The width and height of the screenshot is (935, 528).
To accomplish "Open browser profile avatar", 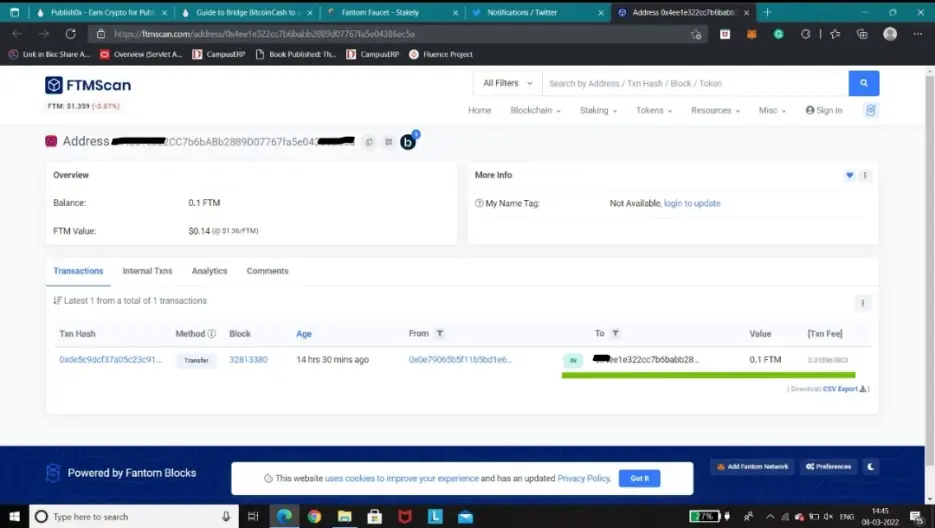I will click(x=890, y=34).
